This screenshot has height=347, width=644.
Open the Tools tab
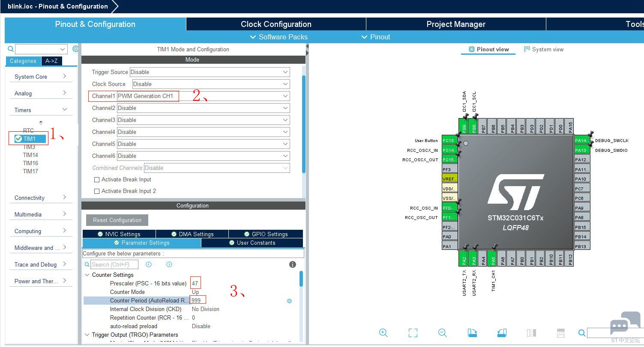tap(595, 24)
